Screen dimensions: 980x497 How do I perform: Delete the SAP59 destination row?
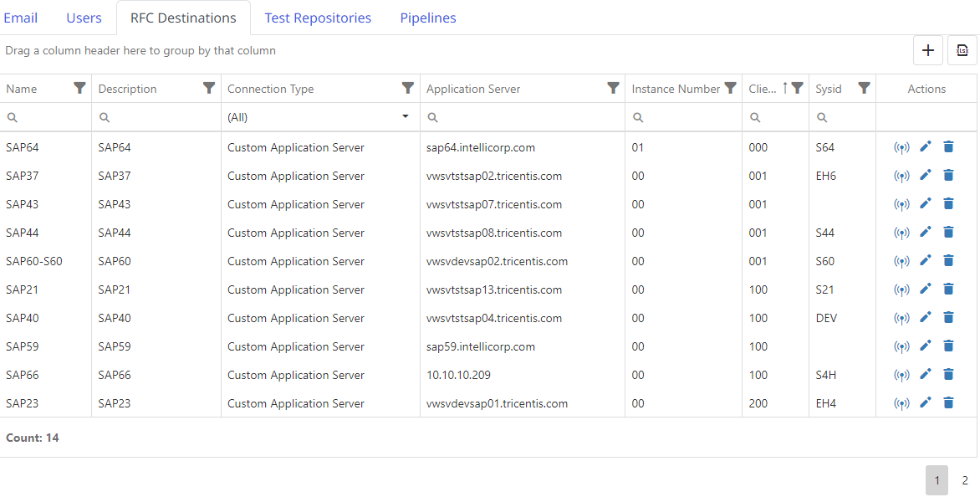pyautogui.click(x=948, y=346)
